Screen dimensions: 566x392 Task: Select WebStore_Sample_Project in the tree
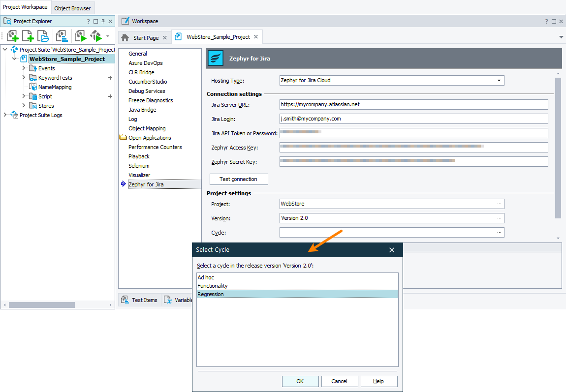point(67,59)
